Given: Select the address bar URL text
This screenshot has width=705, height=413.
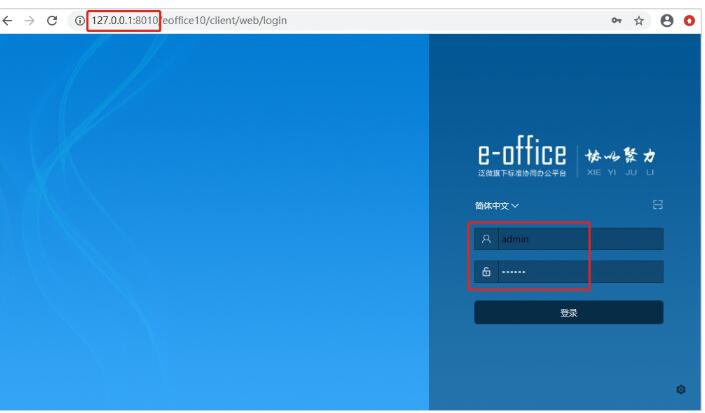Looking at the screenshot, I should (189, 21).
